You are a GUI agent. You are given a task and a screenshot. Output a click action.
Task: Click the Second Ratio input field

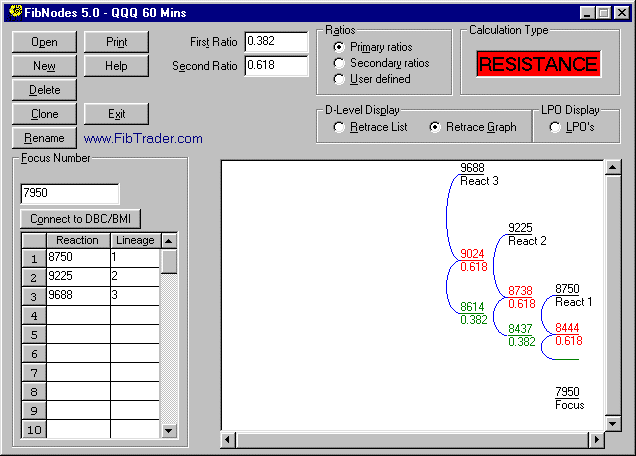coord(276,65)
